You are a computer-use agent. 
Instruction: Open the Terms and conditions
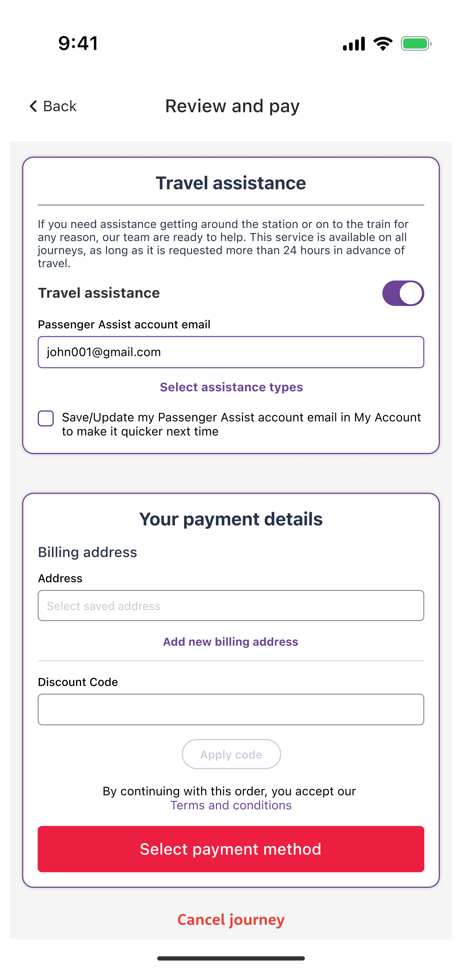point(230,805)
